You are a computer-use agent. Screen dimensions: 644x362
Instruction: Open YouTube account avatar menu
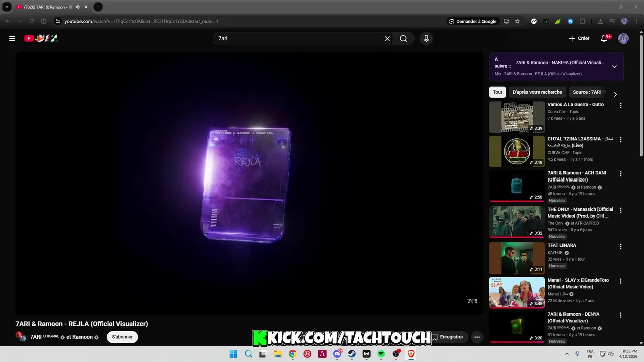(623, 38)
